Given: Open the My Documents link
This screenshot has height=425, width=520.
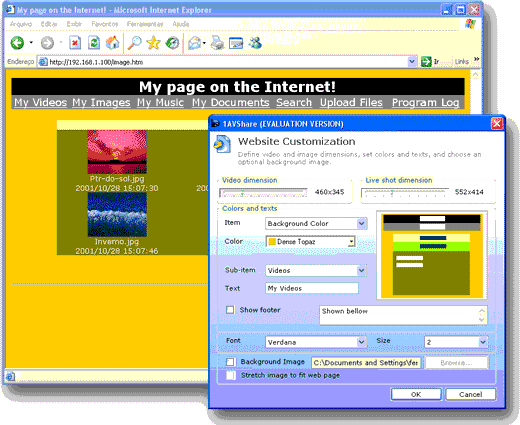Looking at the screenshot, I should 231,102.
